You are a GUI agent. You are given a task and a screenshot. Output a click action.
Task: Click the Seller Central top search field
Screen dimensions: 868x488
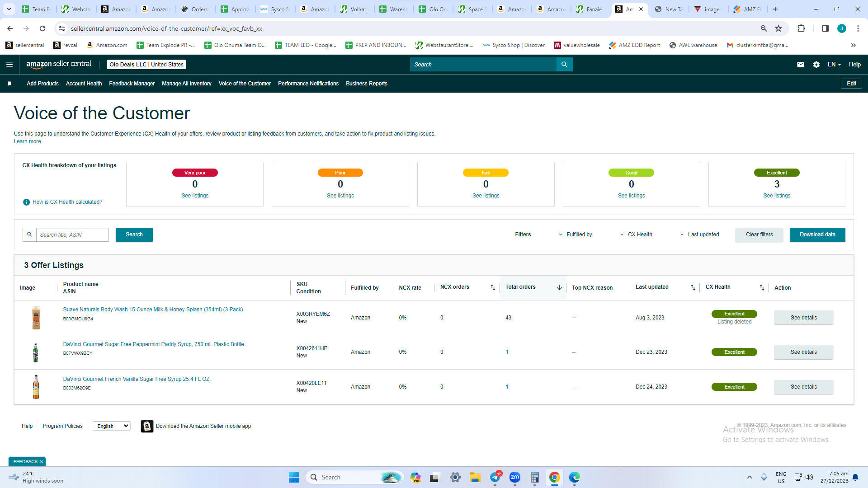tap(483, 65)
